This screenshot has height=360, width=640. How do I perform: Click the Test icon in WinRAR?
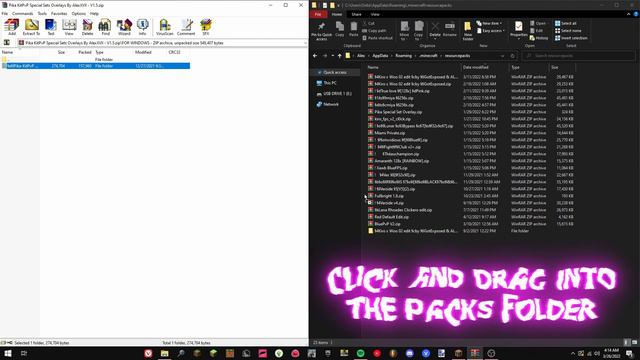(51, 27)
